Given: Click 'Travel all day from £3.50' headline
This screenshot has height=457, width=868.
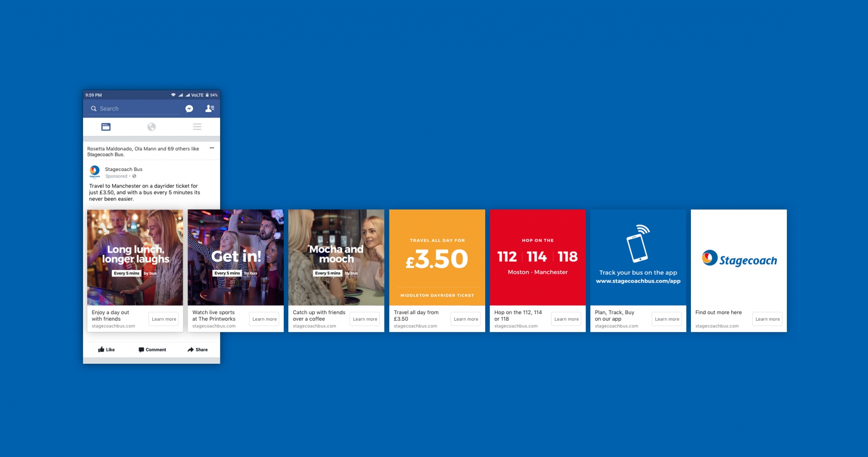Looking at the screenshot, I should pyautogui.click(x=416, y=316).
